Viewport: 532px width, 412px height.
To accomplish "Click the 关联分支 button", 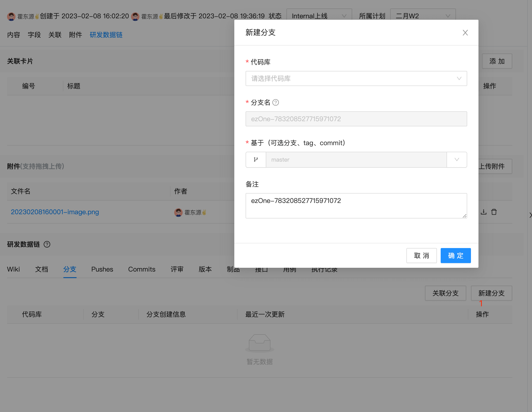I will point(445,293).
